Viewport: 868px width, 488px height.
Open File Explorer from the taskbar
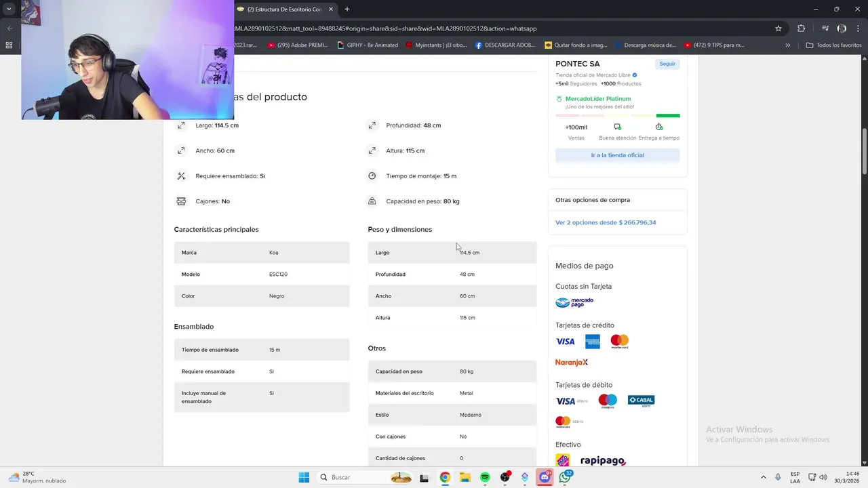point(465,477)
